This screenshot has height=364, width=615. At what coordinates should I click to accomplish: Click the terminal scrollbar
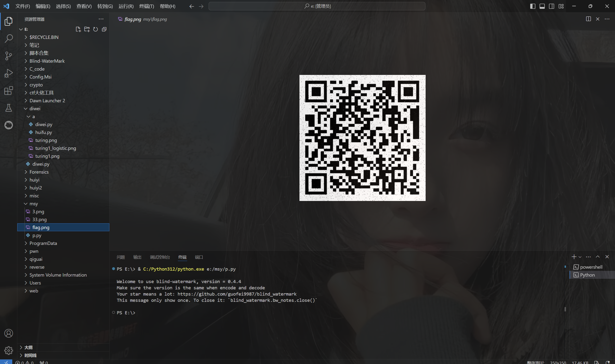(565, 309)
